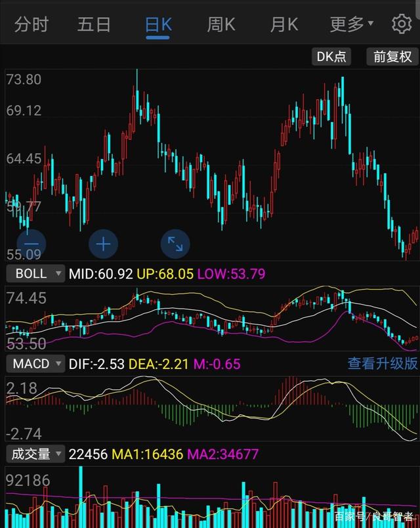
Task: Open the MACD indicator dropdown
Action: [x=35, y=364]
